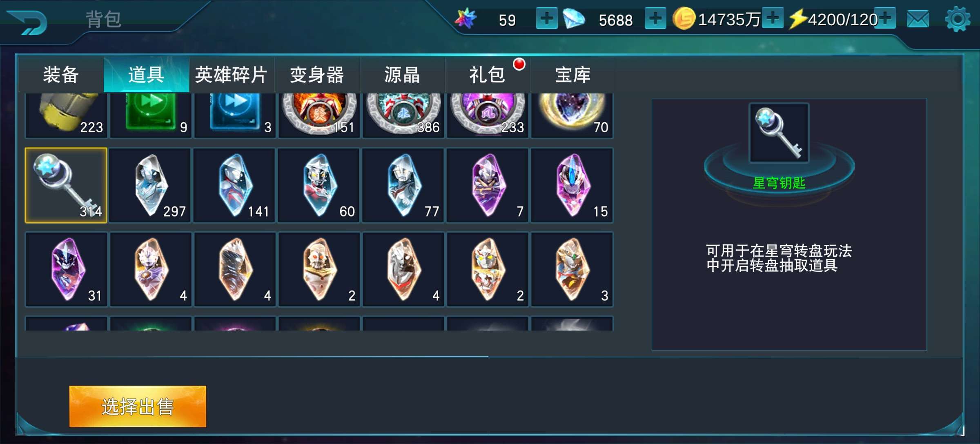Open the mail envelope icon
The height and width of the screenshot is (444, 980).
coord(918,19)
